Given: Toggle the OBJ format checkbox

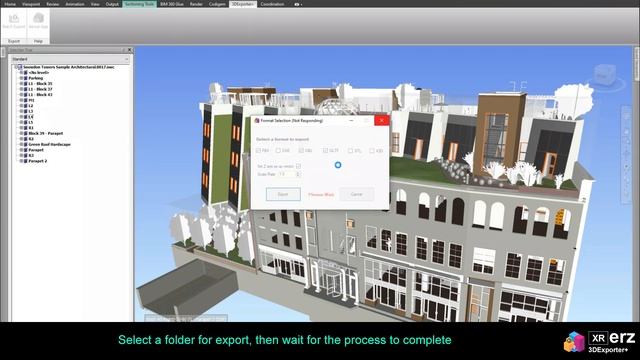Looking at the screenshot, I should [x=301, y=151].
